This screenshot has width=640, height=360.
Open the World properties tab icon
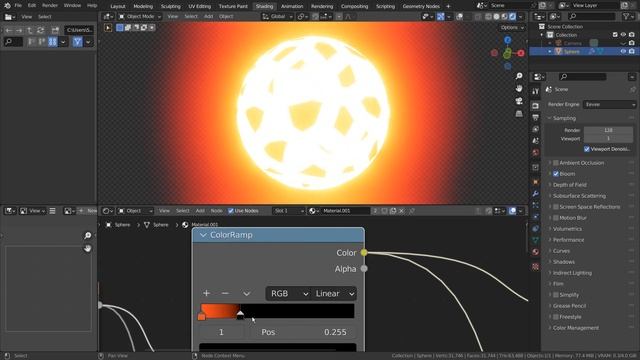pos(536,152)
